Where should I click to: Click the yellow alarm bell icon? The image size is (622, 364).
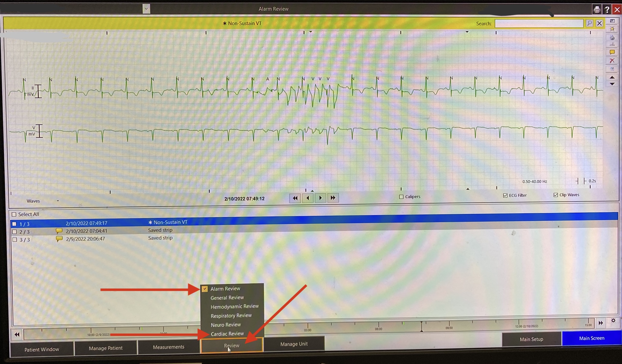(612, 29)
